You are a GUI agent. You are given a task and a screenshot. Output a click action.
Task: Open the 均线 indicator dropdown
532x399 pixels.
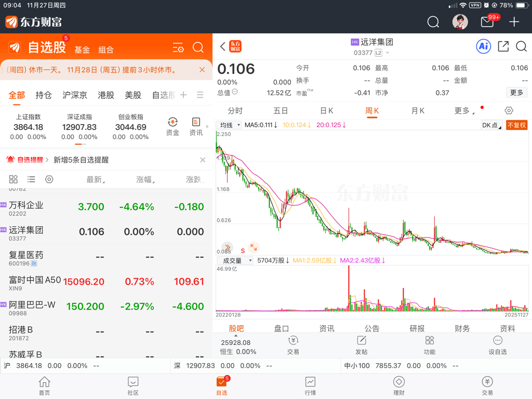tap(229, 125)
